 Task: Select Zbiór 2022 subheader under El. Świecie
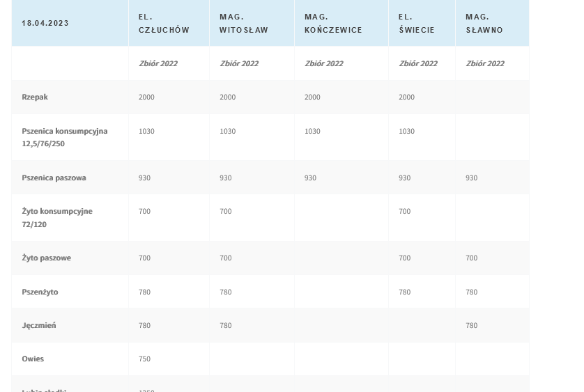418,63
